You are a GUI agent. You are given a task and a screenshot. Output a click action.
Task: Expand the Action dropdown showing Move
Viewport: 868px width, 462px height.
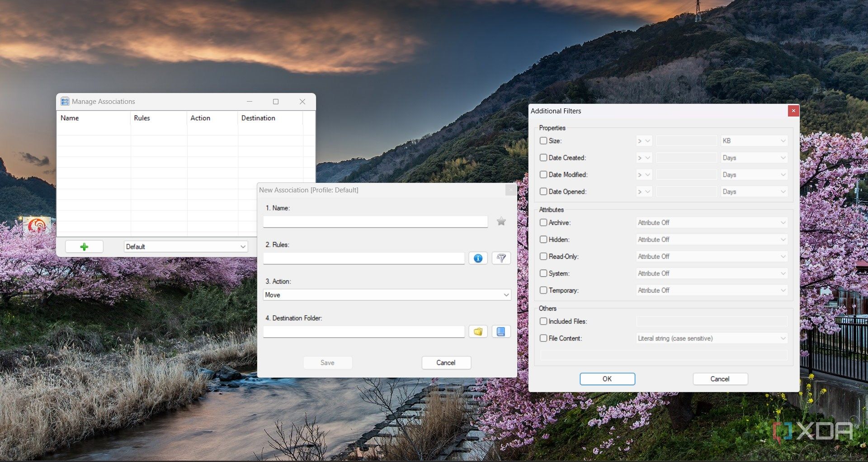pos(387,295)
